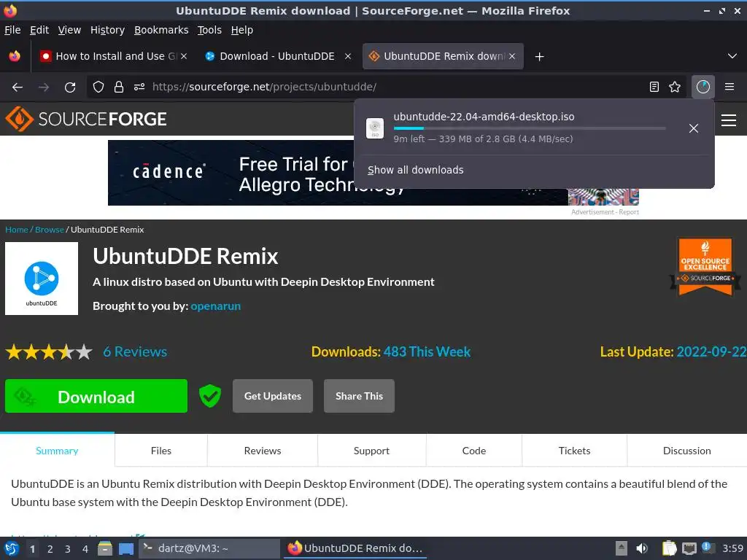Show all downloads
Image resolution: width=747 pixels, height=560 pixels.
pyautogui.click(x=415, y=170)
